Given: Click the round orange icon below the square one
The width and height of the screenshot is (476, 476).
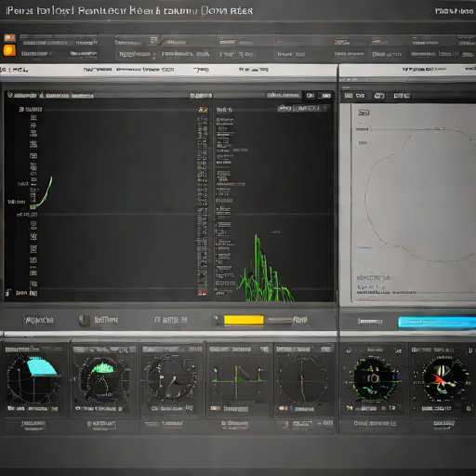Looking at the screenshot, I should (9, 50).
